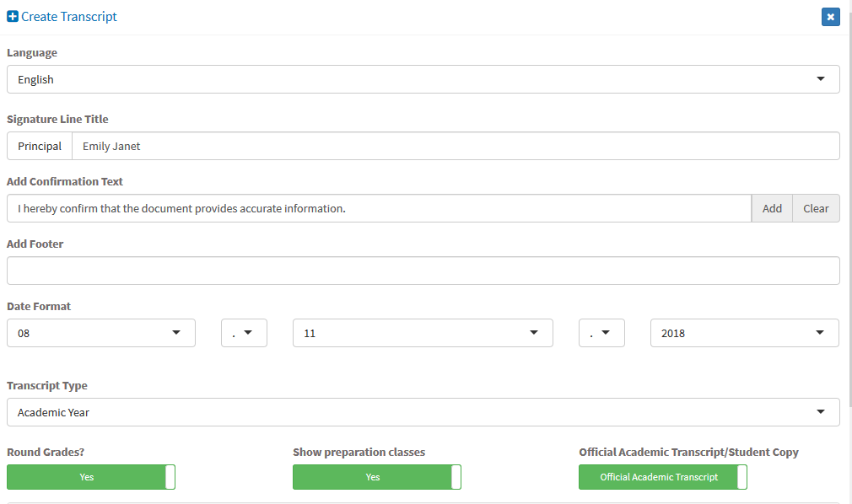
Task: Click the confirmation text input field
Action: pyautogui.click(x=380, y=208)
